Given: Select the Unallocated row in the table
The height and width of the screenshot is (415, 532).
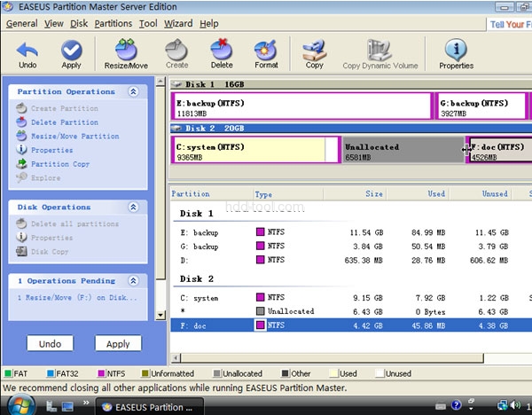Looking at the screenshot, I should coord(351,311).
